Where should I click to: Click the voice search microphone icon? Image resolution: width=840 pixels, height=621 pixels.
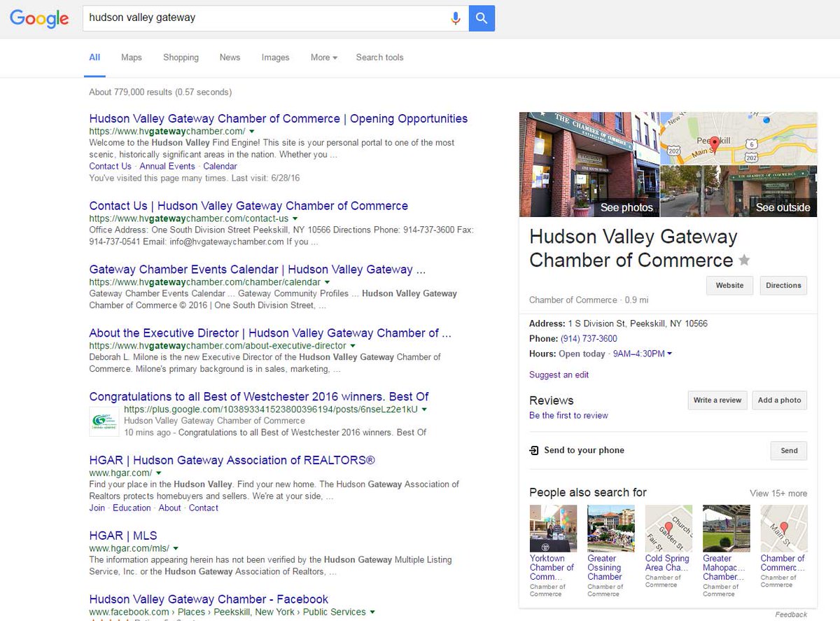click(x=456, y=18)
